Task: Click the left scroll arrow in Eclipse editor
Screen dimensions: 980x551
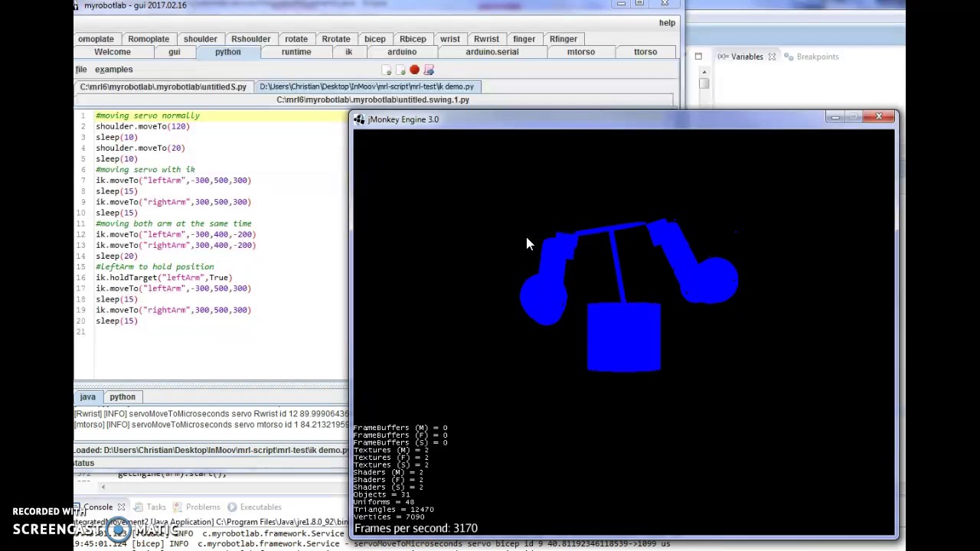Action: [103, 487]
